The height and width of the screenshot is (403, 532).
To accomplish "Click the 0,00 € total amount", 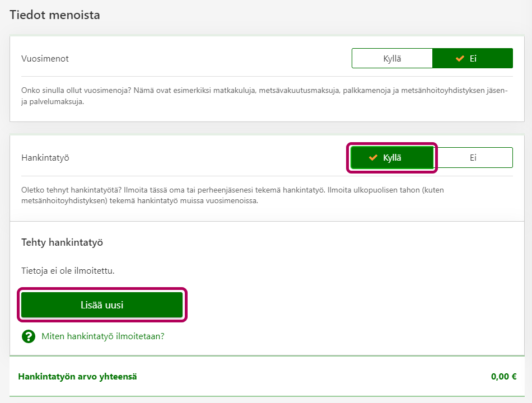I will (x=503, y=376).
